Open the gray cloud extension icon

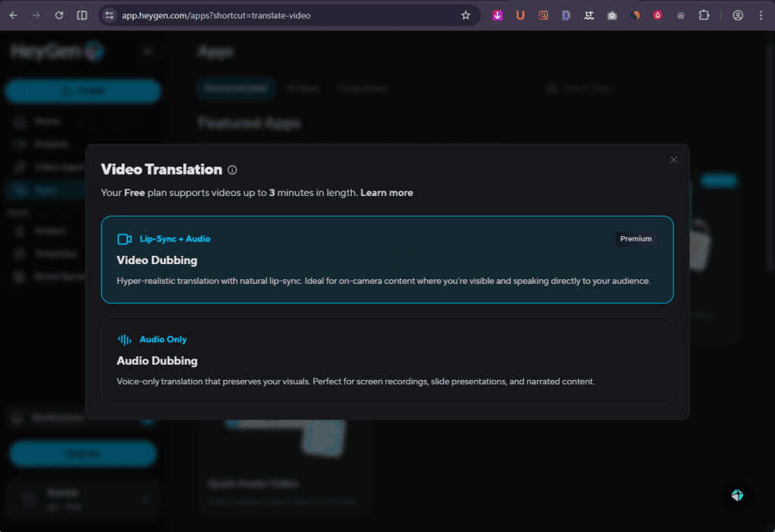click(x=680, y=15)
